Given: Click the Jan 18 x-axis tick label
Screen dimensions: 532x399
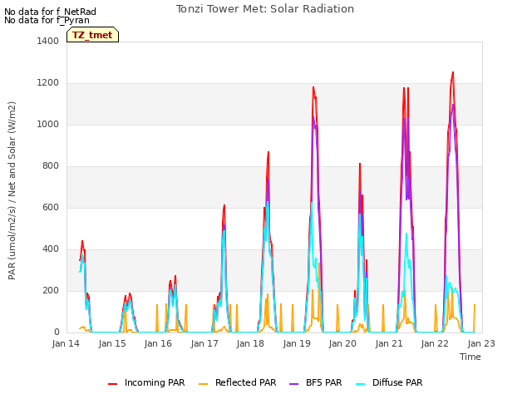Looking at the screenshot, I should tap(250, 343).
